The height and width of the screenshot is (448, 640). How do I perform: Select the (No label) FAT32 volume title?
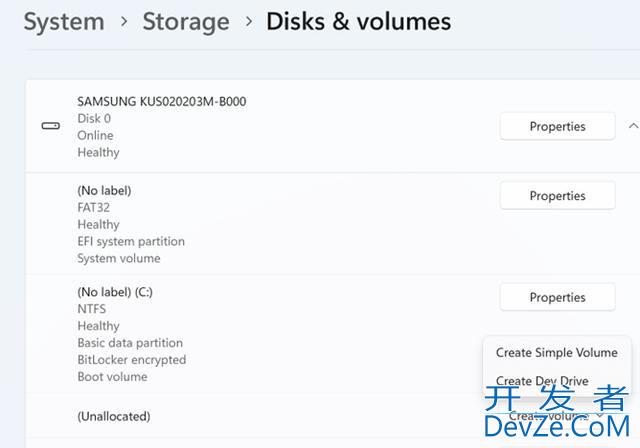(x=104, y=191)
